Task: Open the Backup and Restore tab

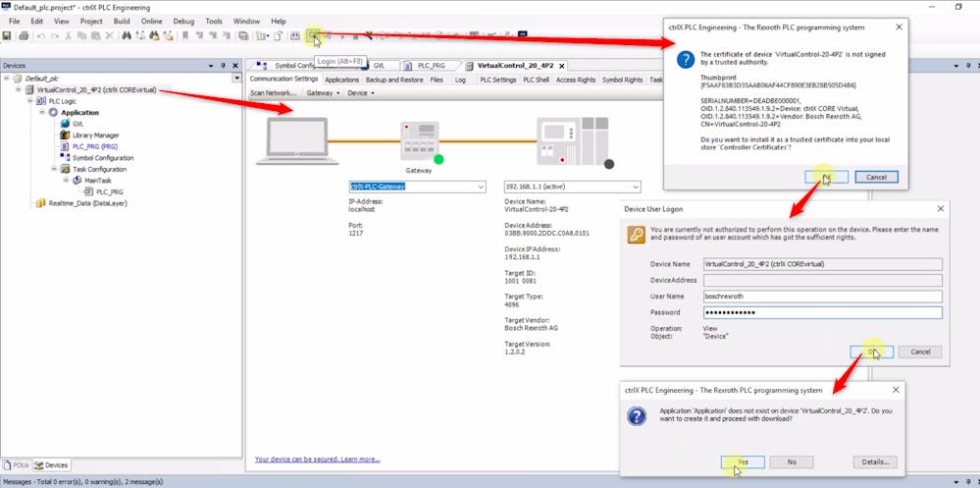Action: (x=394, y=81)
